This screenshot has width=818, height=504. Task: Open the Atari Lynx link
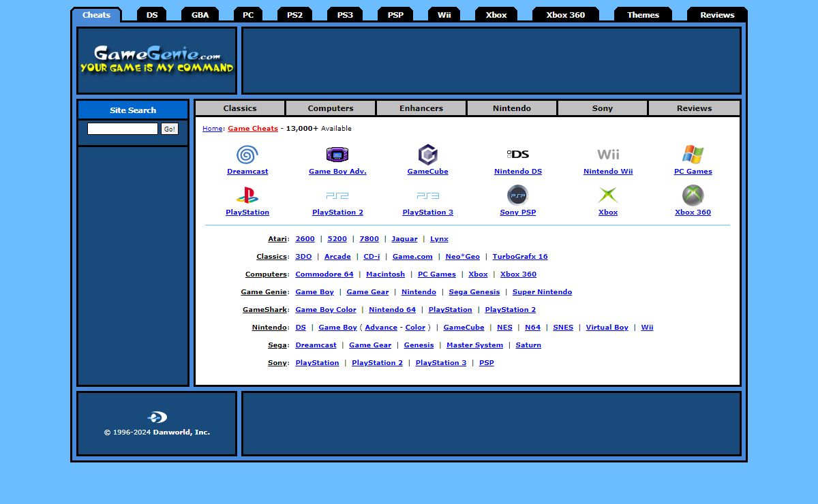coord(439,239)
